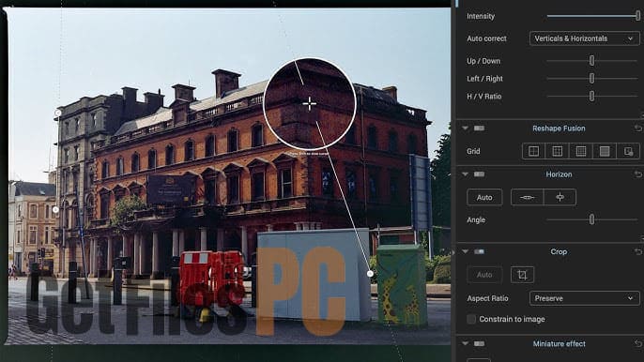Viewport: 644px width, 362px height.
Task: Activate the crop tool icon
Action: 522,275
